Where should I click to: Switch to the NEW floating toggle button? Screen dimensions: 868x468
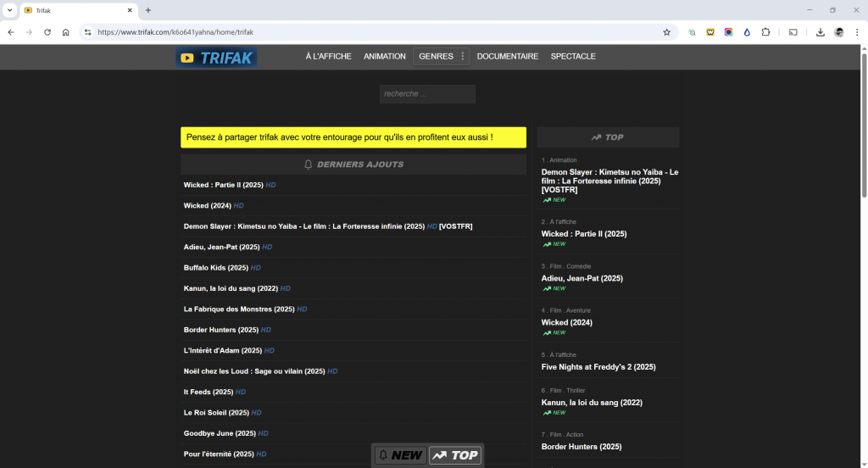point(400,455)
